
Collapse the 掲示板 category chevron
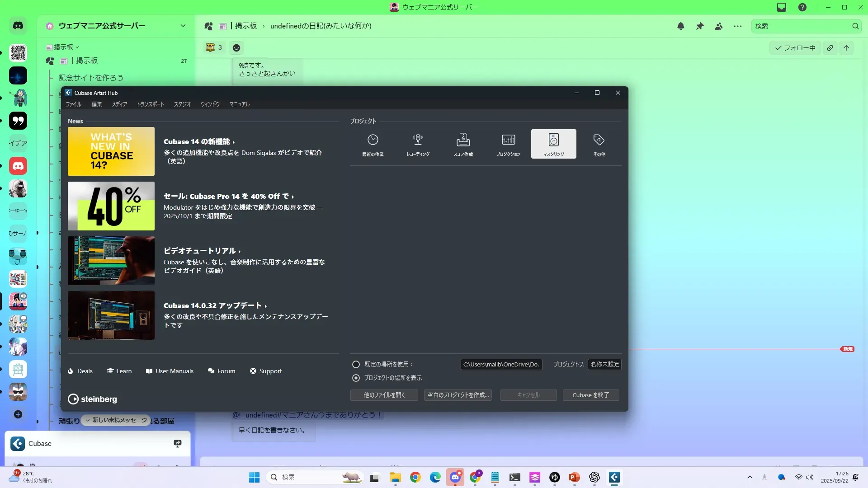[x=77, y=47]
